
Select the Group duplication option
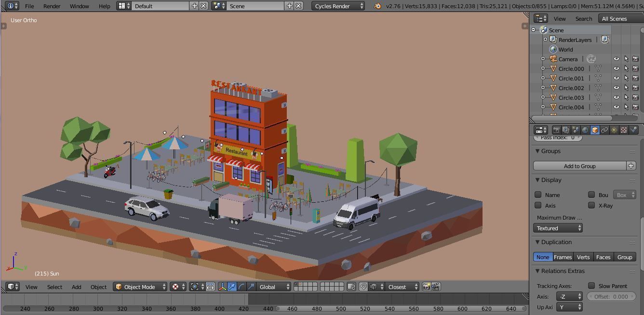[625, 257]
